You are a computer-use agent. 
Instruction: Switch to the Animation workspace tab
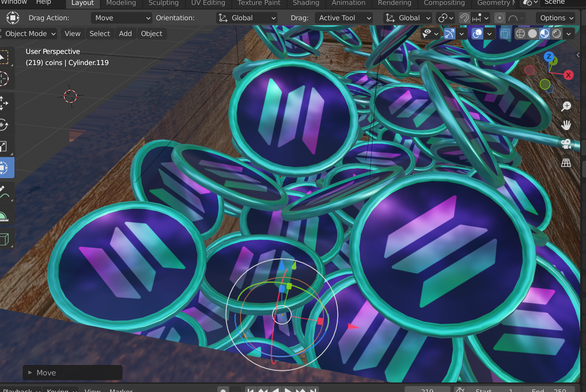pos(348,3)
